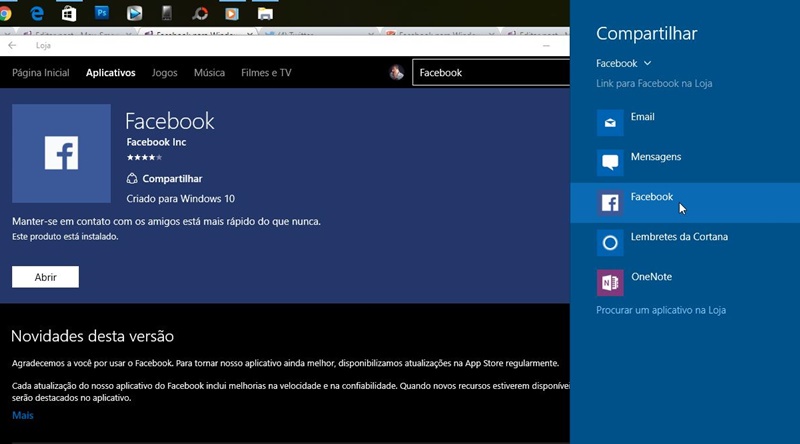Click the Compartilhar panel heading
800x444 pixels.
pos(646,33)
